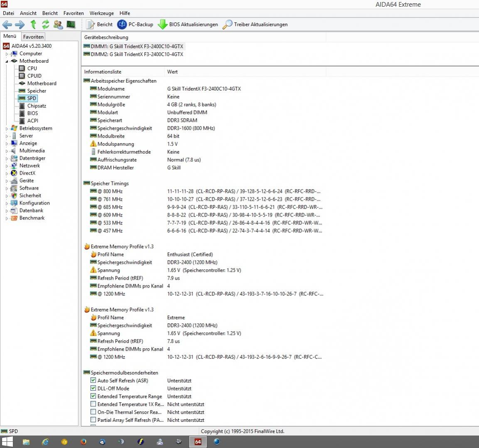Open the ACPI tree entry

[x=33, y=121]
